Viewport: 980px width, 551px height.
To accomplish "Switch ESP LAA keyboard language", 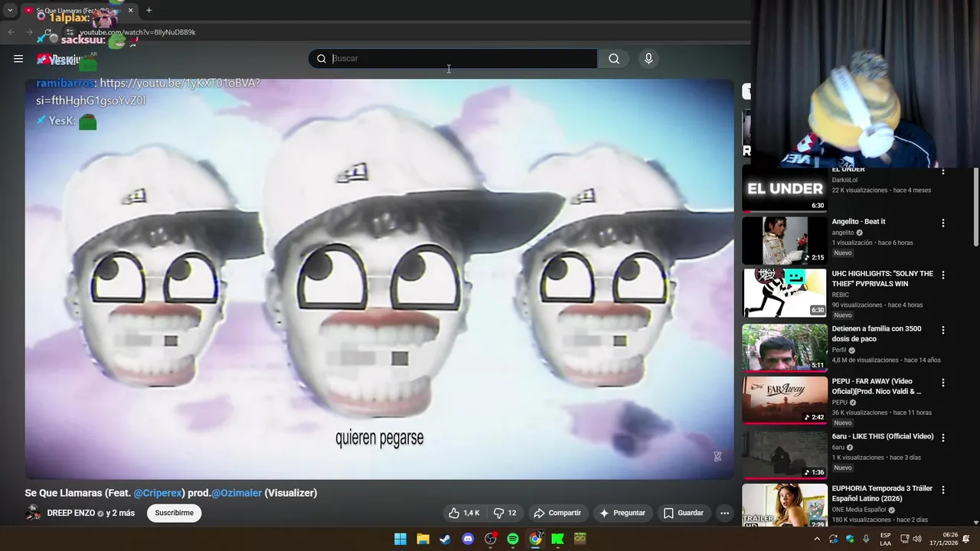I will pyautogui.click(x=885, y=539).
